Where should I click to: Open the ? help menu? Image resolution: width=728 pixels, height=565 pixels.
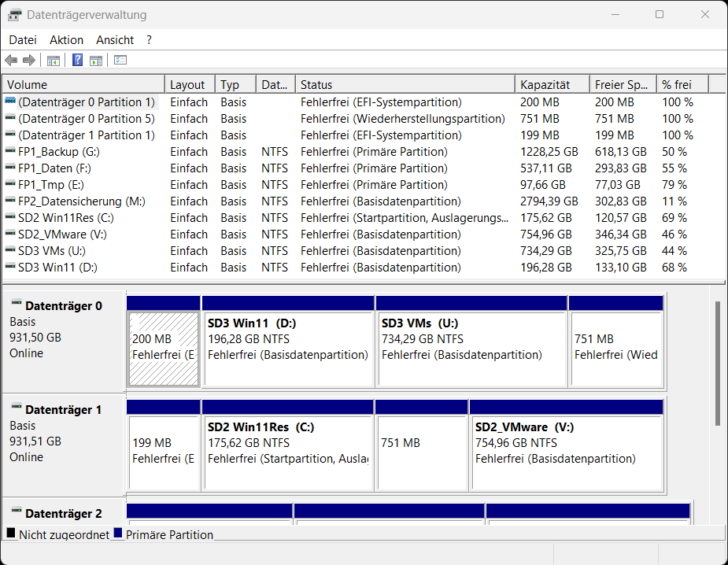pos(150,40)
